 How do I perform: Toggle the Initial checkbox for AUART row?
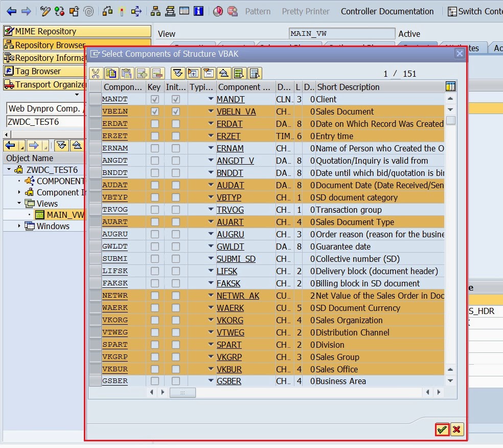click(176, 222)
